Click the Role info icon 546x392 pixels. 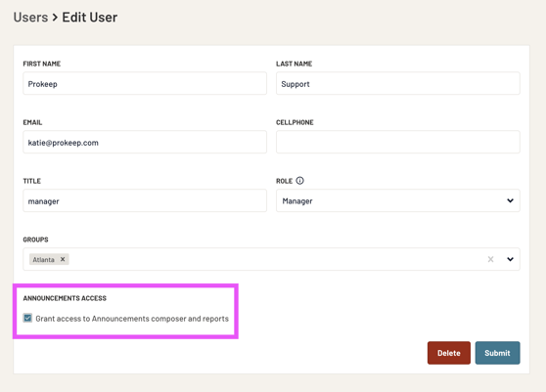click(x=299, y=181)
